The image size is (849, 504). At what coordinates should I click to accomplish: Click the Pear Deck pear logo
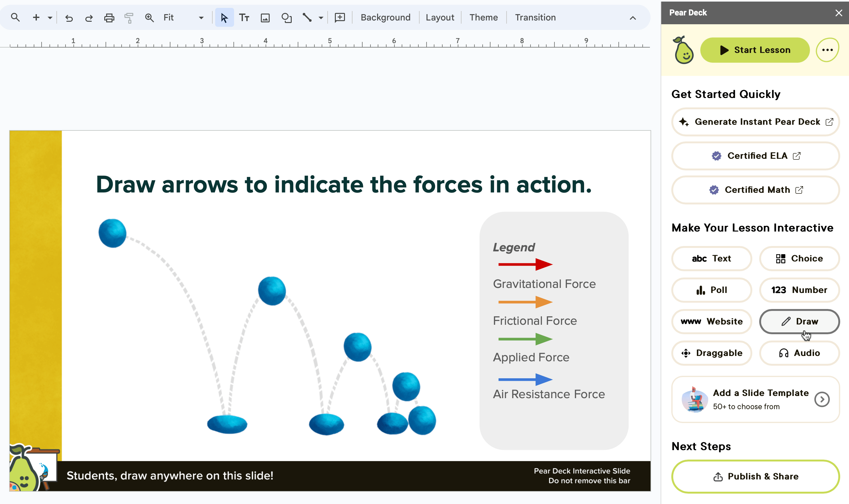click(x=683, y=50)
